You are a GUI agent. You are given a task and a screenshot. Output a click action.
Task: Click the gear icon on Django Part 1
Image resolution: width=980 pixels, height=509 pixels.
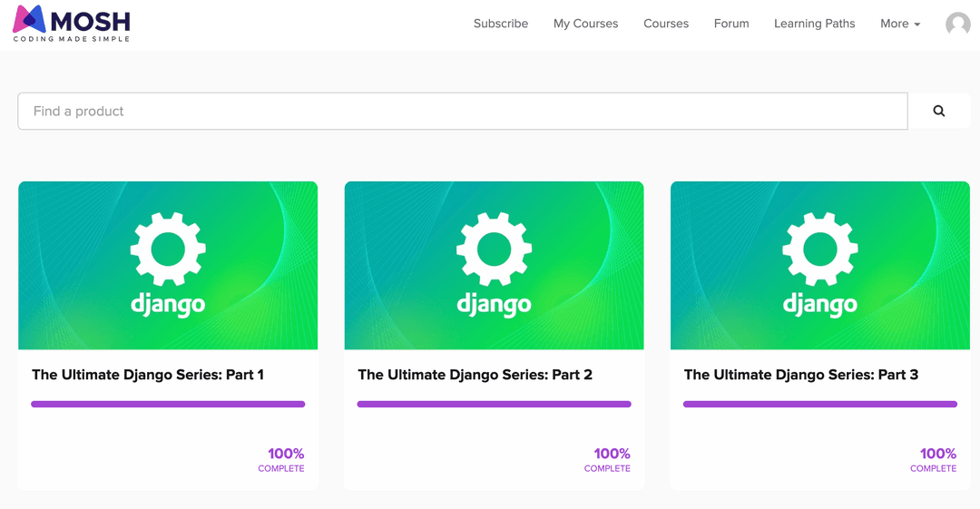168,250
